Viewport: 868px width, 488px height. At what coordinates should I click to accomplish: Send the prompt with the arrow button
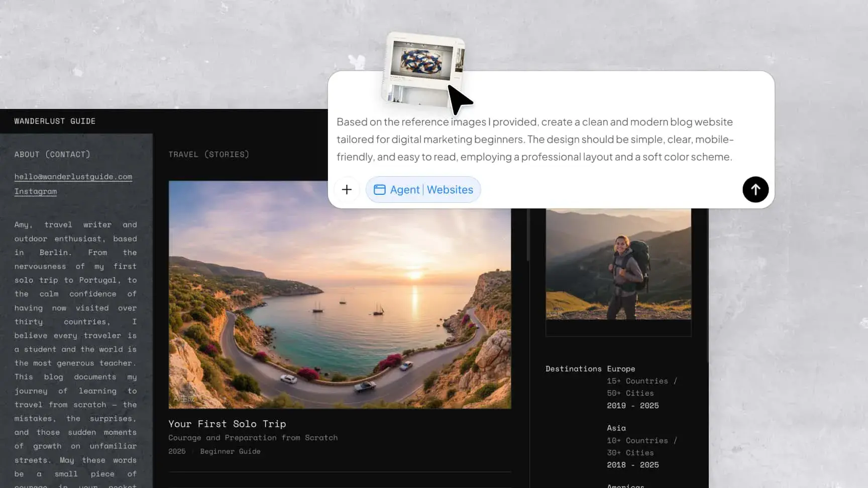[755, 190]
